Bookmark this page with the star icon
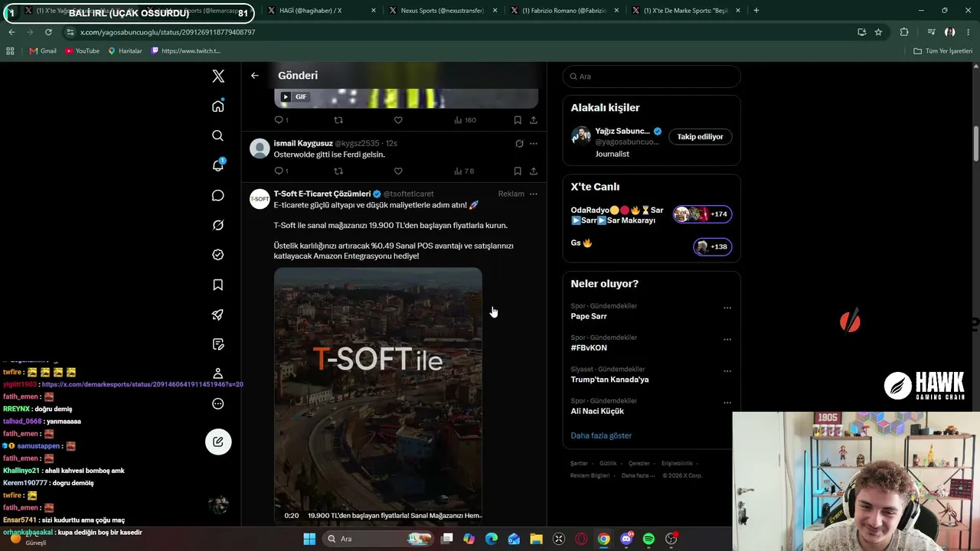980x551 pixels. (x=878, y=32)
